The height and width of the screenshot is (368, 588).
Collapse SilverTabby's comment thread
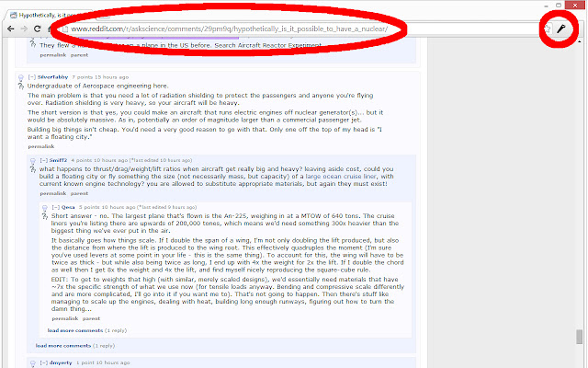click(x=32, y=77)
